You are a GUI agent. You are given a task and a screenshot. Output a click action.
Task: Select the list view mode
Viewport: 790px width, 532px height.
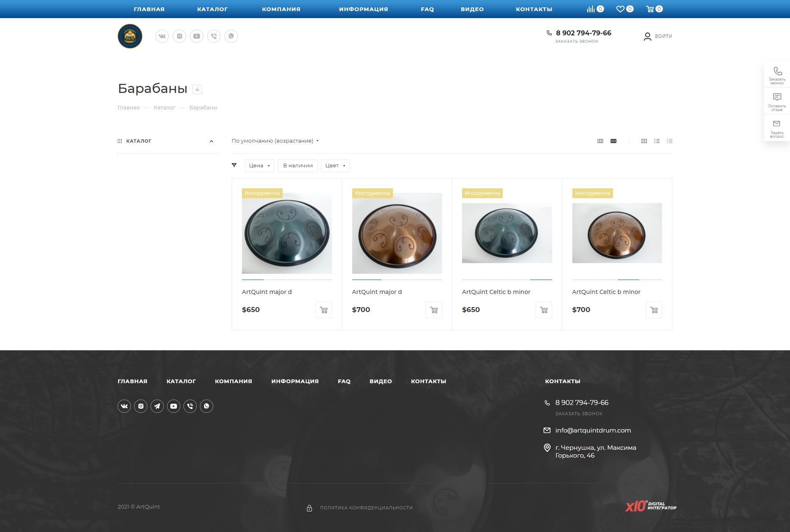657,141
